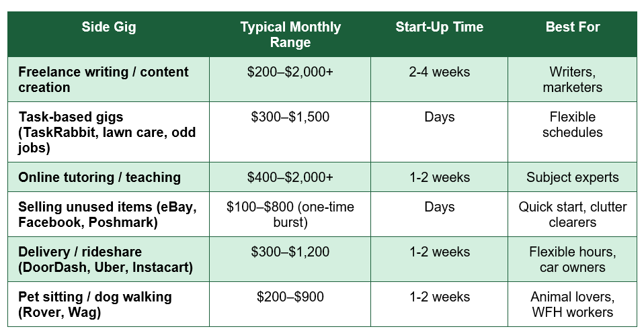
Task: Click the 2-4 weeks start-up cell
Action: [x=439, y=79]
